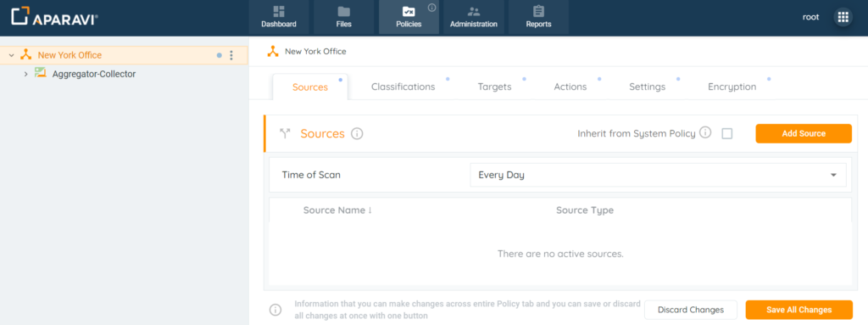Open the Dashboard navigation icon

point(279,12)
